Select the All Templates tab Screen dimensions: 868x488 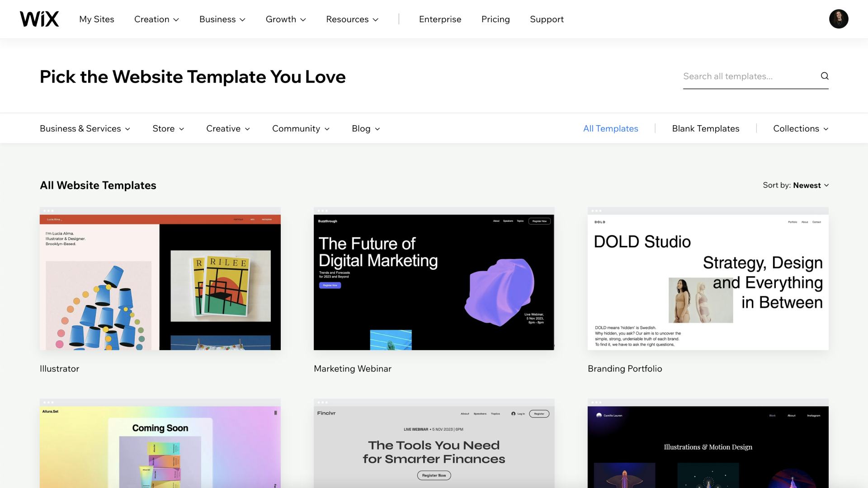610,129
